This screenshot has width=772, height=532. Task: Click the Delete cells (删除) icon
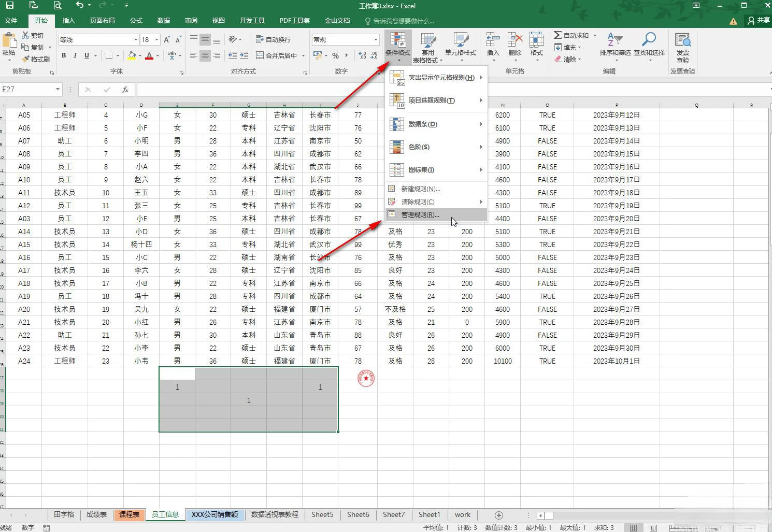click(x=514, y=40)
